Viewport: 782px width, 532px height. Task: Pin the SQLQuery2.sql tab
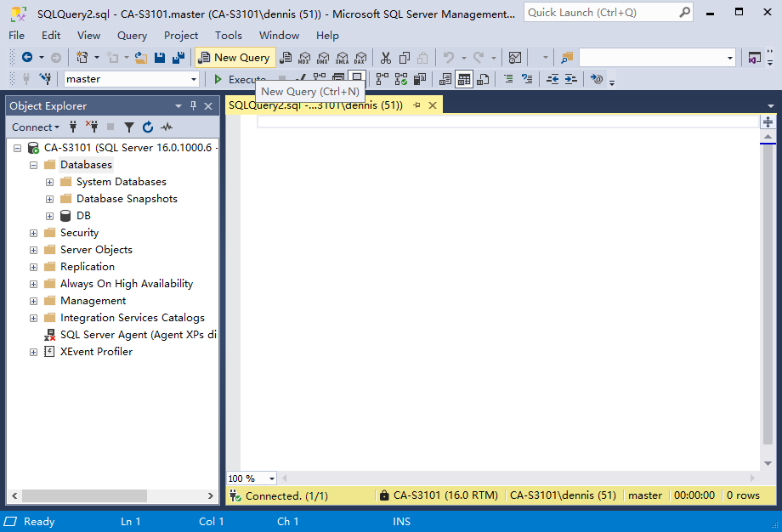pos(416,105)
